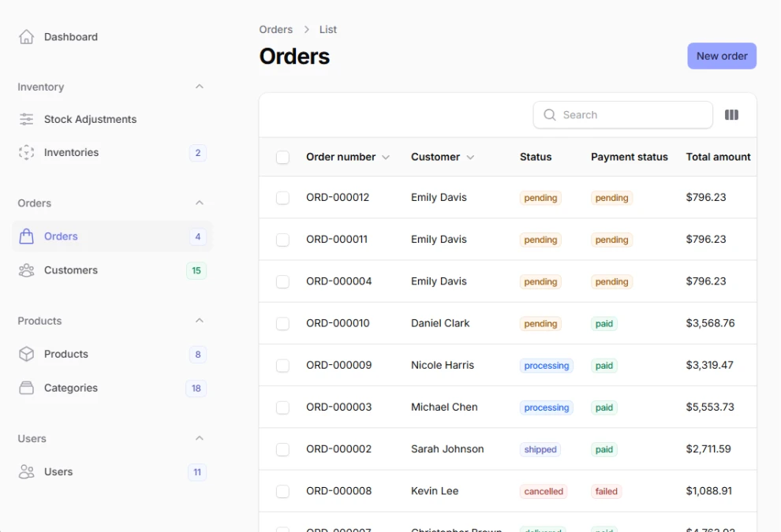Click the Dashboard home icon
The image size is (781, 532).
(26, 37)
